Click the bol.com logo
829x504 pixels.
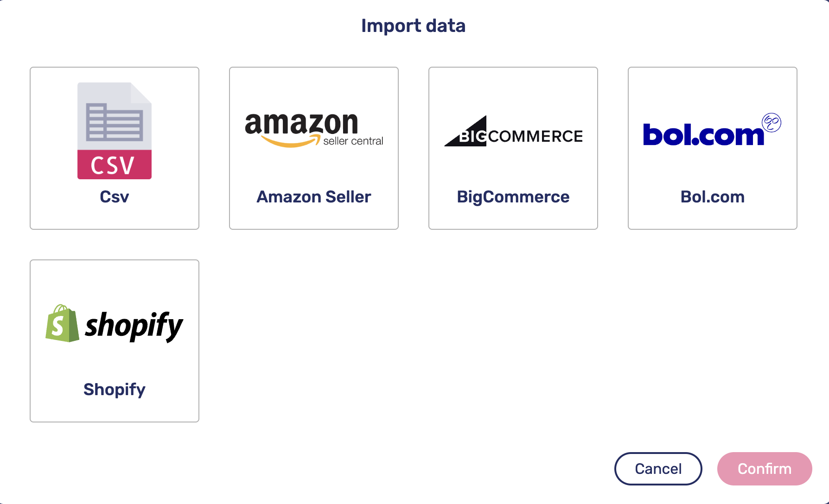712,130
